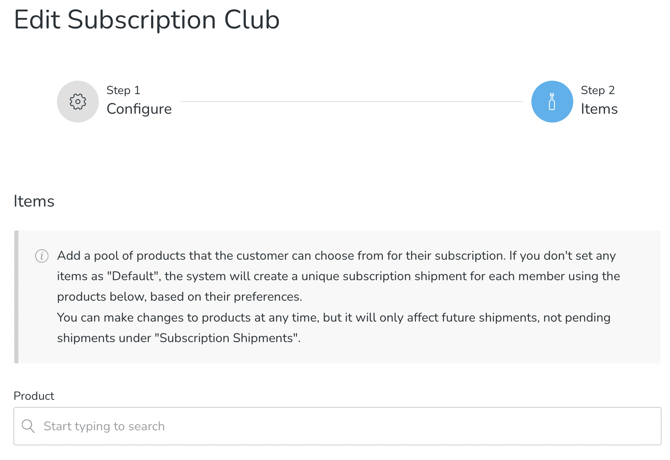The image size is (670, 460).
Task: Go to the Configure step label
Action: click(x=139, y=109)
